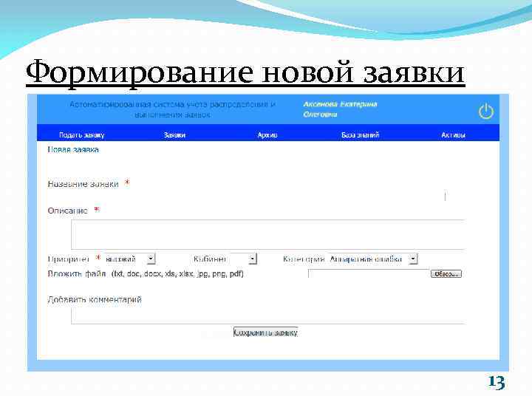Expand the Приоритет dropdown
Image resolution: width=532 pixels, height=399 pixels.
130,259
